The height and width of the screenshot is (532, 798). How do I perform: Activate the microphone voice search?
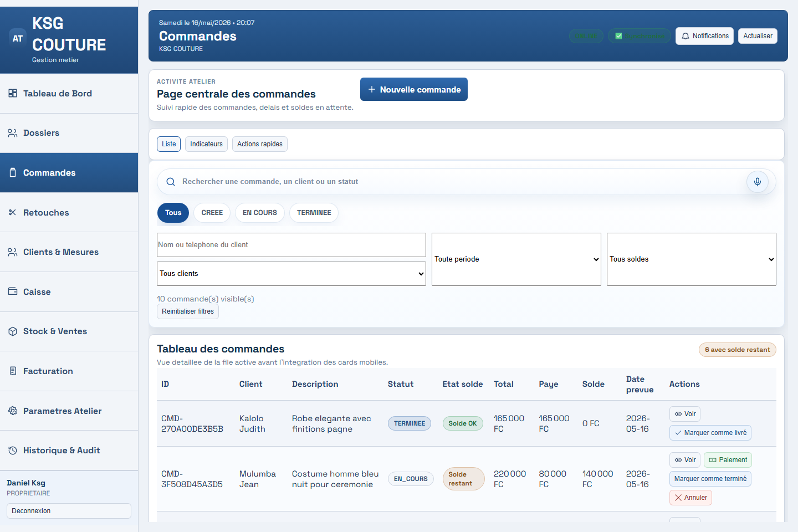pos(758,182)
